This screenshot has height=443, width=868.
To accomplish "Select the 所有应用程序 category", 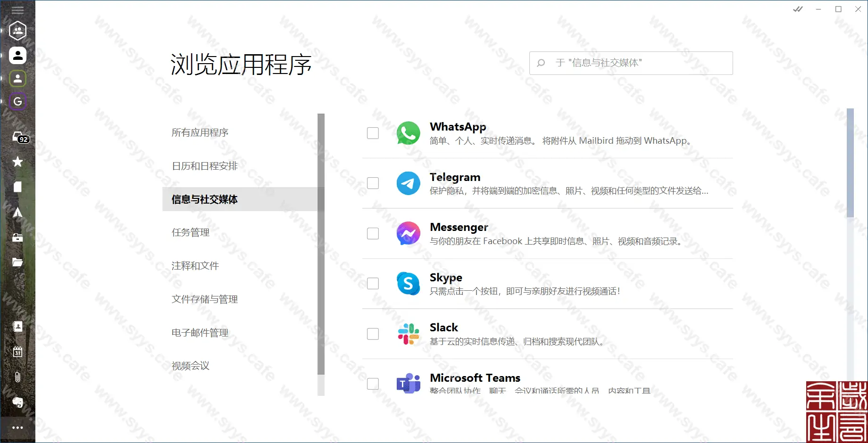I will (200, 132).
